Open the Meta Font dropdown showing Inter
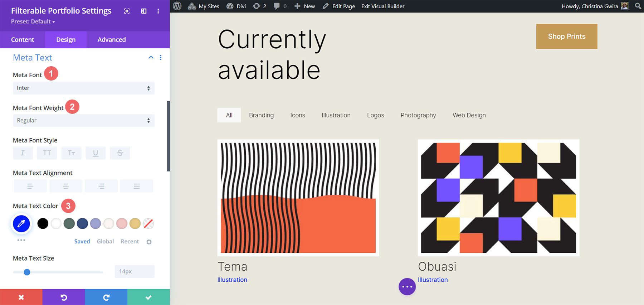 click(x=83, y=88)
